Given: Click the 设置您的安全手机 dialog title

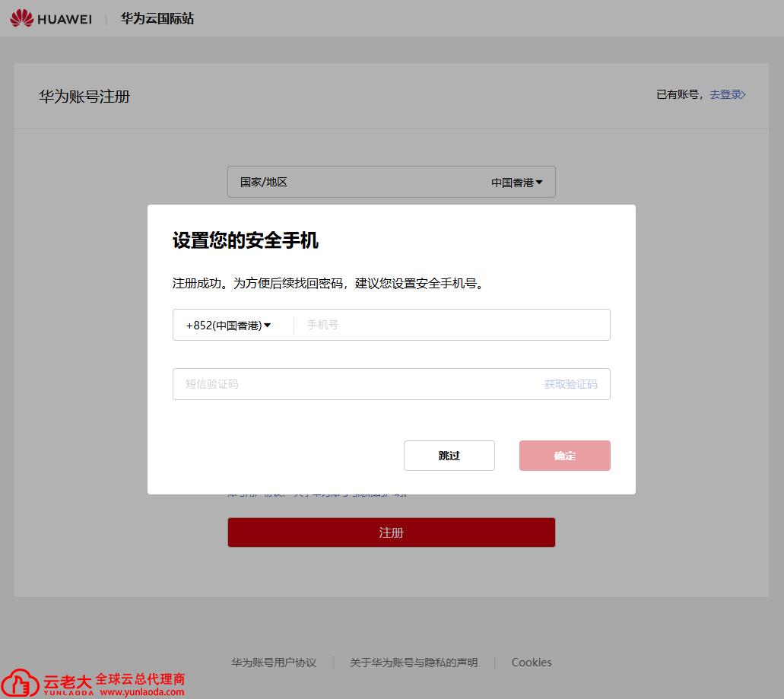Looking at the screenshot, I should [x=245, y=241].
